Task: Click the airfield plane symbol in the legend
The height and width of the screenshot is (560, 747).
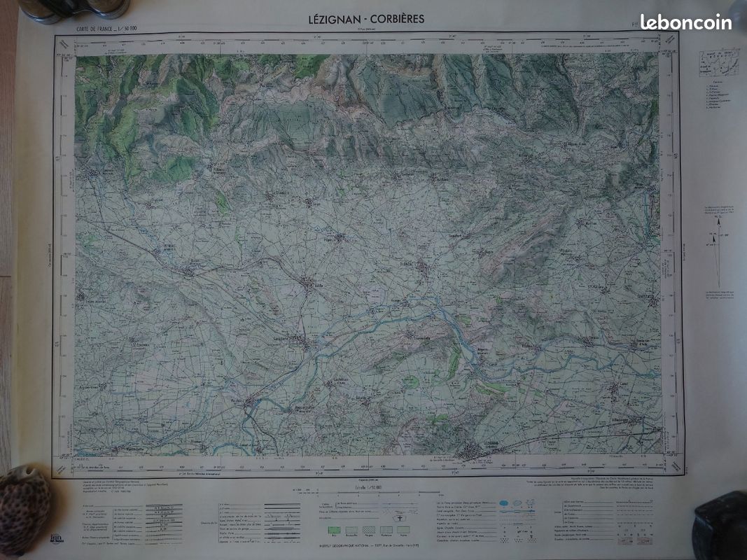Action: click(399, 518)
